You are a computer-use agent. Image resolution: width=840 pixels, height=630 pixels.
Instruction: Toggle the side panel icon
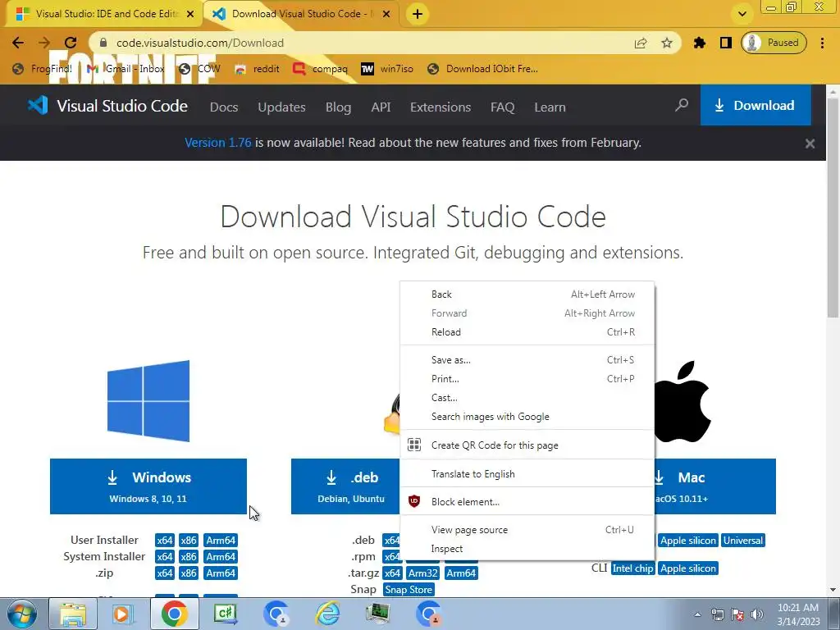(x=725, y=43)
